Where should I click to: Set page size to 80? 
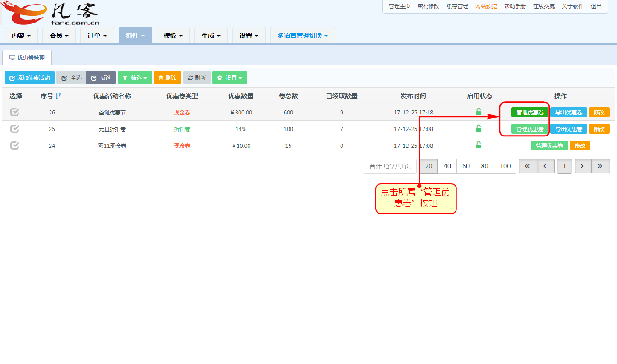[x=485, y=166]
